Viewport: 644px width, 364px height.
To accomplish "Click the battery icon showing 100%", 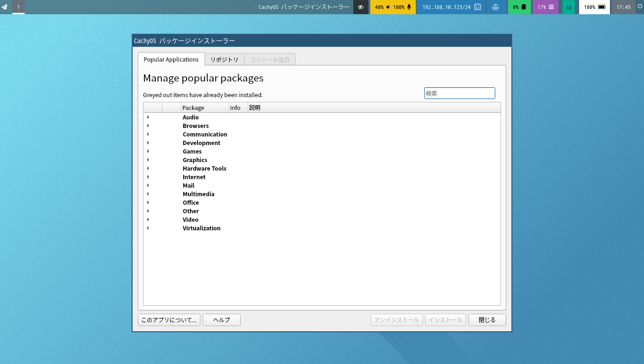I will pos(602,7).
